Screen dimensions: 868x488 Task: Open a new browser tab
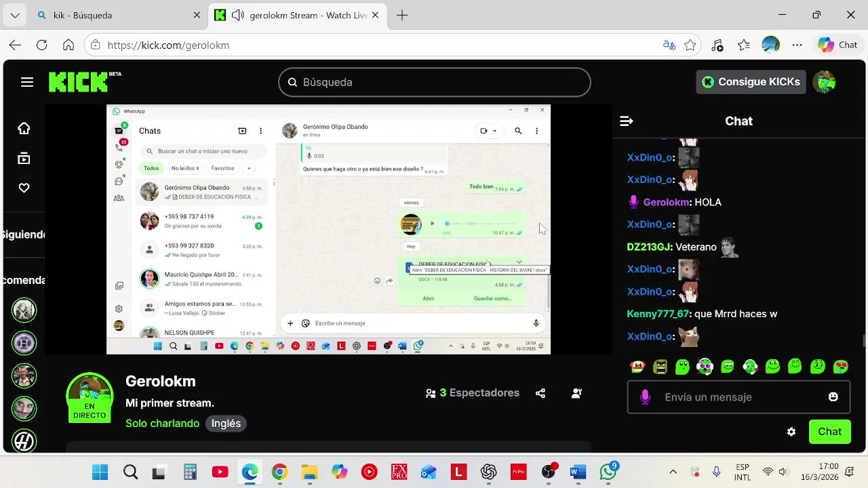[x=402, y=15]
